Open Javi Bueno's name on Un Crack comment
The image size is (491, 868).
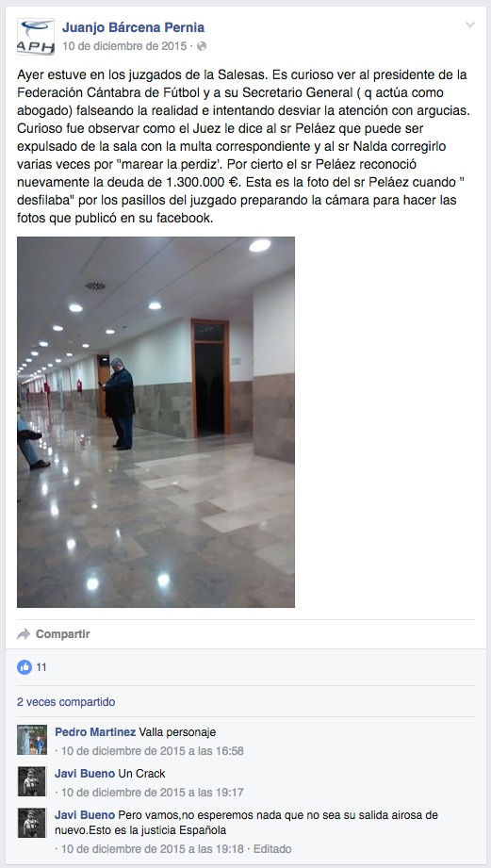coord(85,774)
